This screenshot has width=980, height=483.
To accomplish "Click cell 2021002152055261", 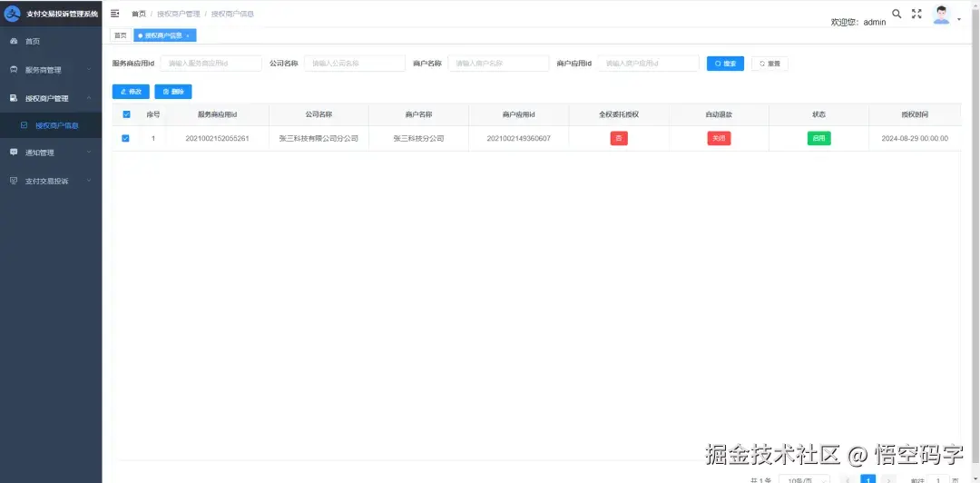I will point(217,138).
